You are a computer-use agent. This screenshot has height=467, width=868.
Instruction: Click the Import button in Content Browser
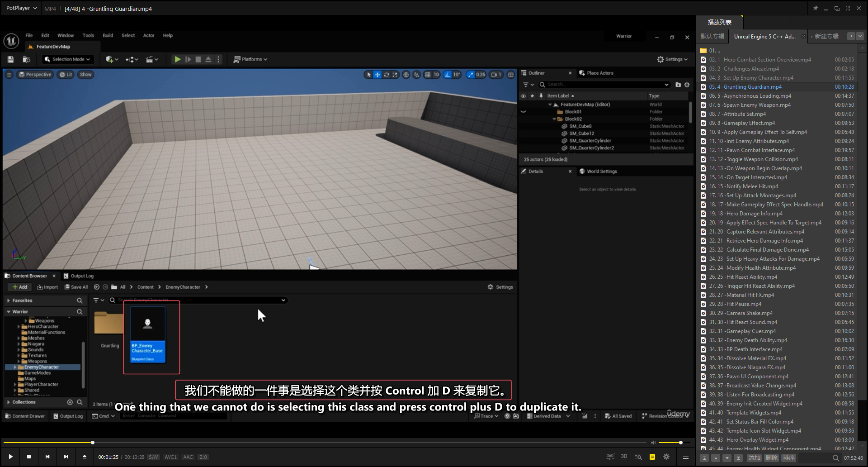(47, 287)
